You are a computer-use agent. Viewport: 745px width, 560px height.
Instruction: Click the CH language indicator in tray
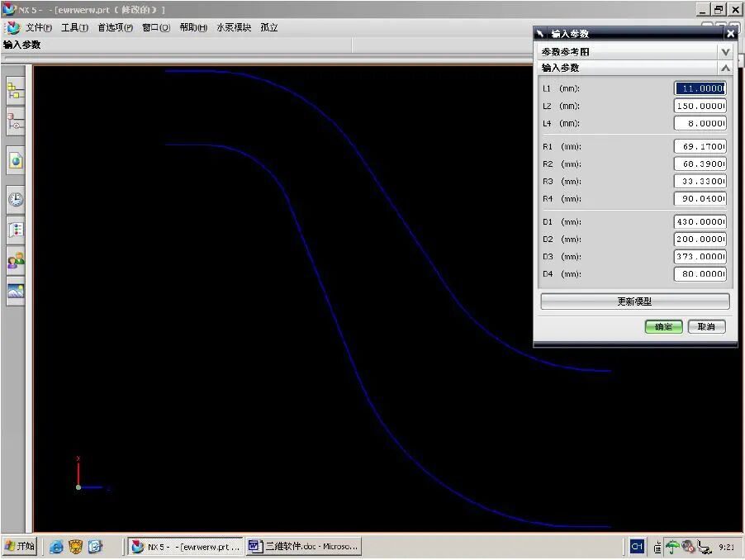637,547
